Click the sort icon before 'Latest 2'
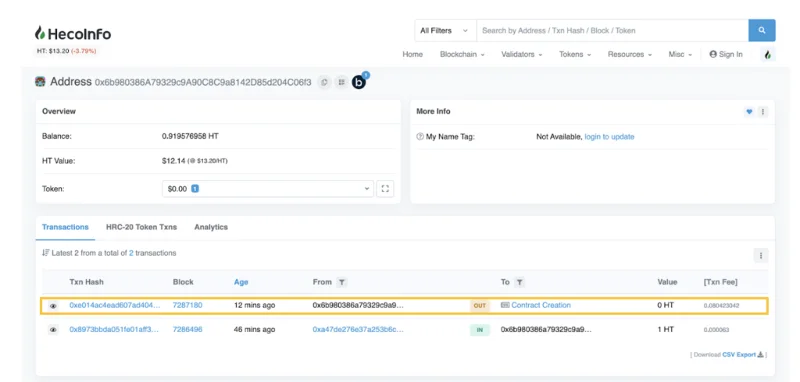The height and width of the screenshot is (382, 800). click(x=46, y=253)
